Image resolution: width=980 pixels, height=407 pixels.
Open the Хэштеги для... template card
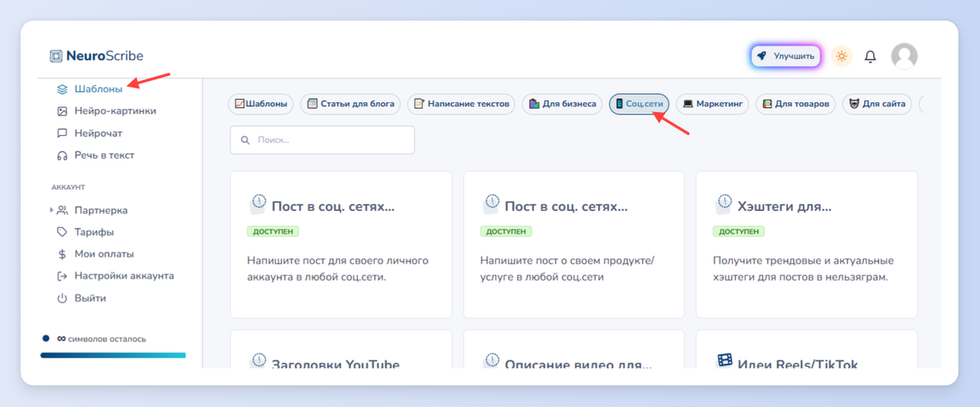807,244
